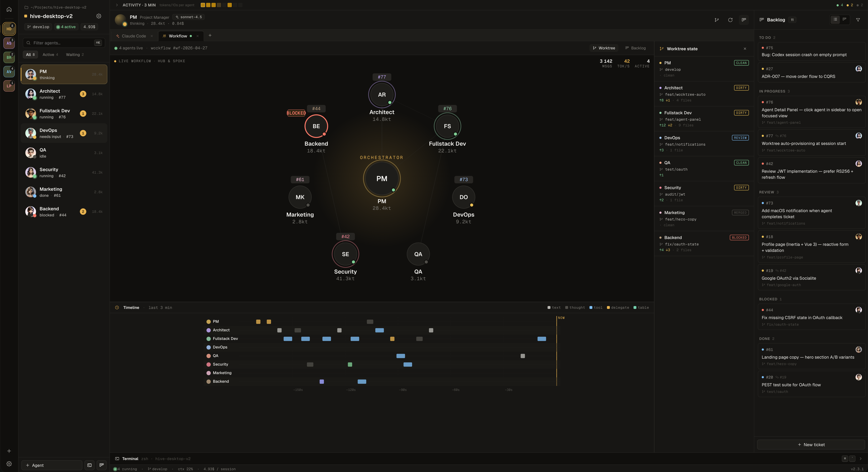Select the blocked Backend BE node

coord(316,126)
